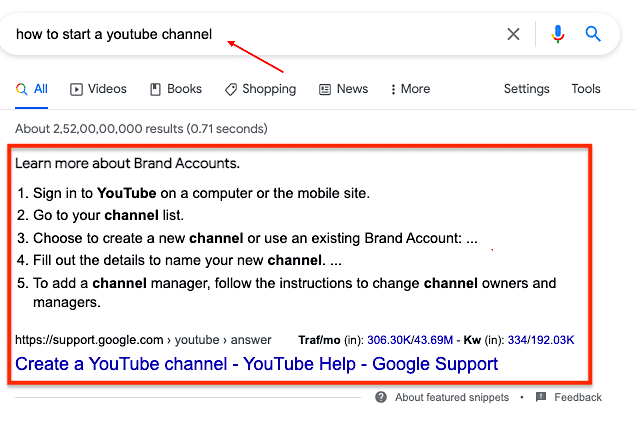Click the 192.03K keyword count link
Viewport: 637px width, 429px height.
[552, 340]
